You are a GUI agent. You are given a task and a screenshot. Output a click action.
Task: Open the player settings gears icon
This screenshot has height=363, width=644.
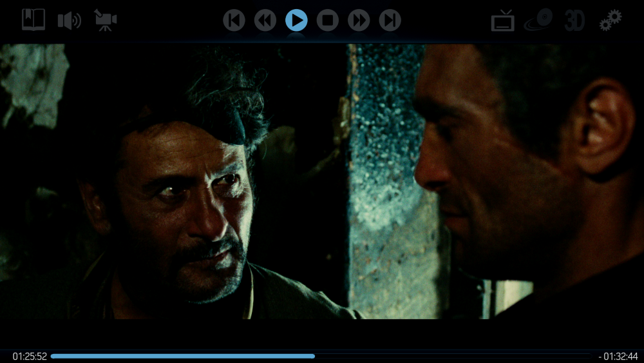pyautogui.click(x=611, y=20)
